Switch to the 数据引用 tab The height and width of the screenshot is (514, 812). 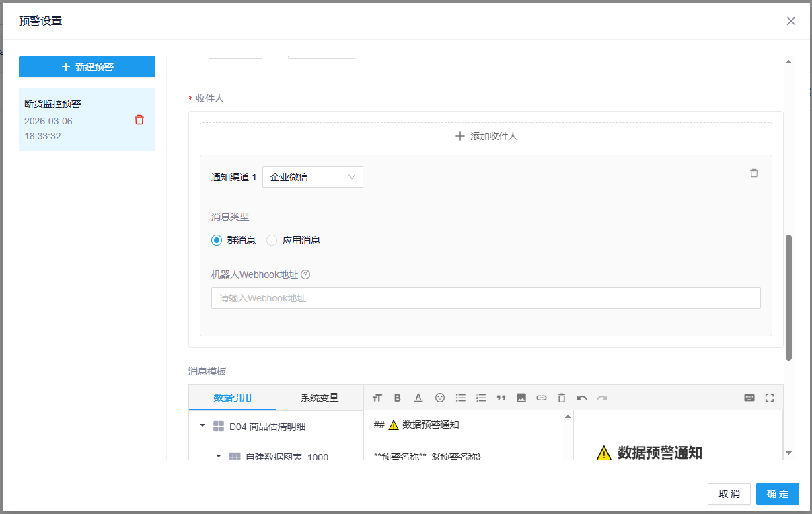click(233, 398)
